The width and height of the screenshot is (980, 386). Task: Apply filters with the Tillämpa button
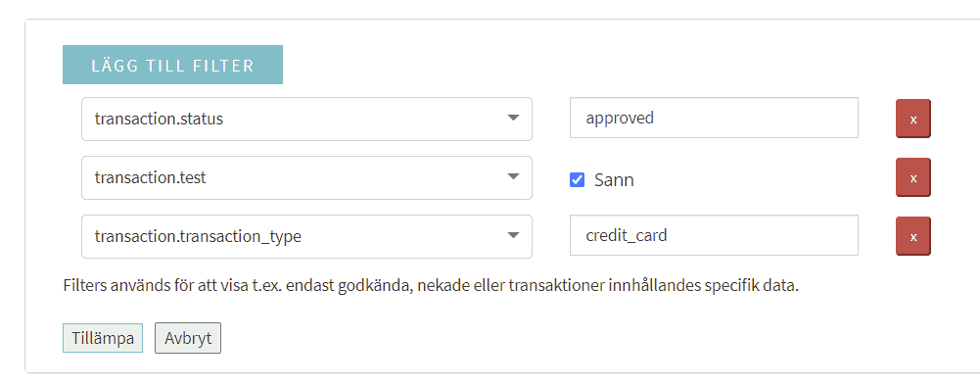103,338
